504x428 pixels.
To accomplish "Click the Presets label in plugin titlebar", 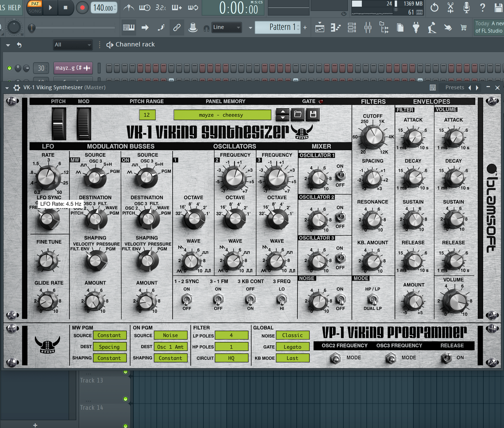I will pos(454,88).
